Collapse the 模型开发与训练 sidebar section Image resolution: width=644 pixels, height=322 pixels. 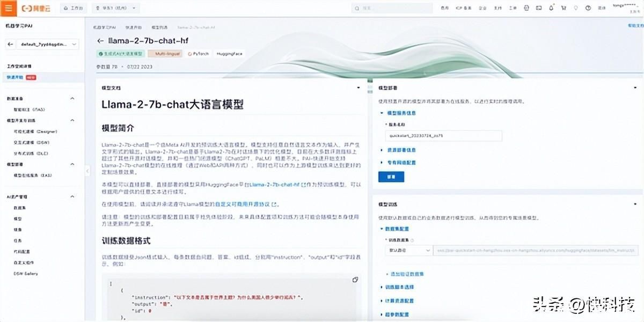pos(73,121)
